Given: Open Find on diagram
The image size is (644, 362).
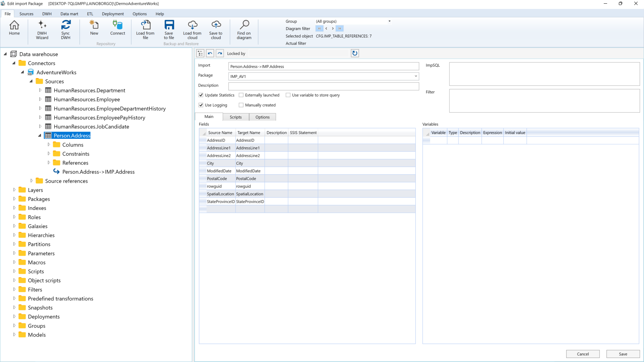Looking at the screenshot, I should 244,30.
